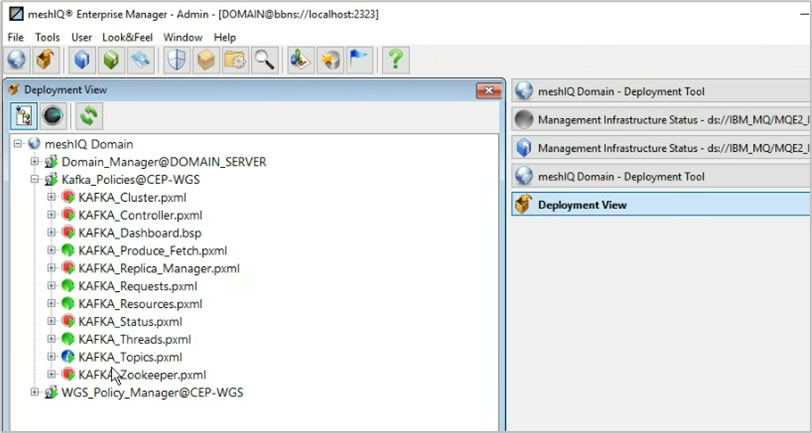The height and width of the screenshot is (433, 812).
Task: Select KAFKA_Status.pxml policy
Action: pyautogui.click(x=130, y=322)
